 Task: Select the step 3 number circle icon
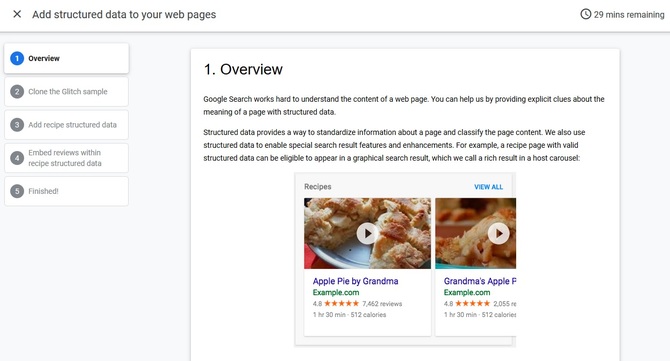tap(17, 125)
